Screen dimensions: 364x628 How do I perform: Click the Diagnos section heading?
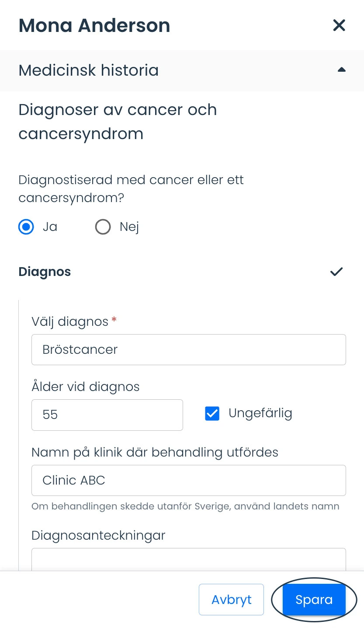pyautogui.click(x=45, y=272)
